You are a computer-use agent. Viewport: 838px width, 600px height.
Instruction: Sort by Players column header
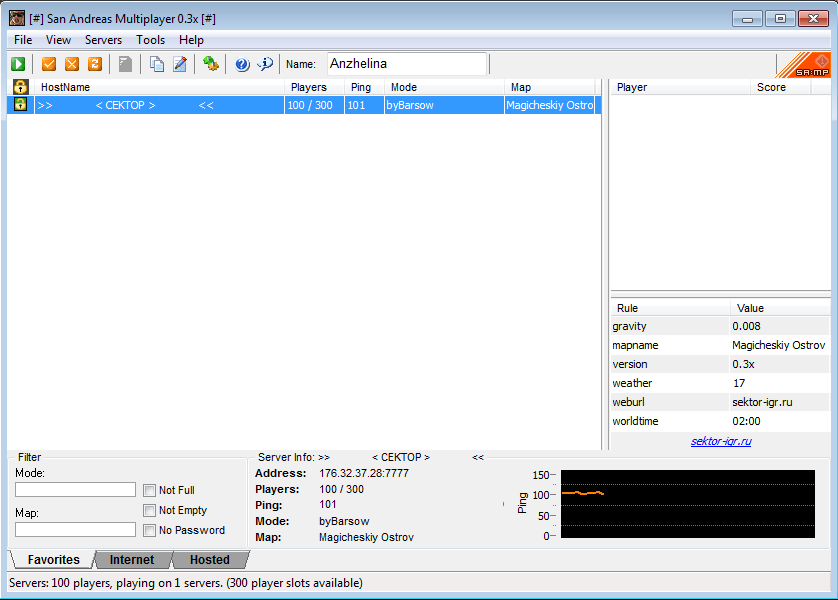click(x=314, y=87)
